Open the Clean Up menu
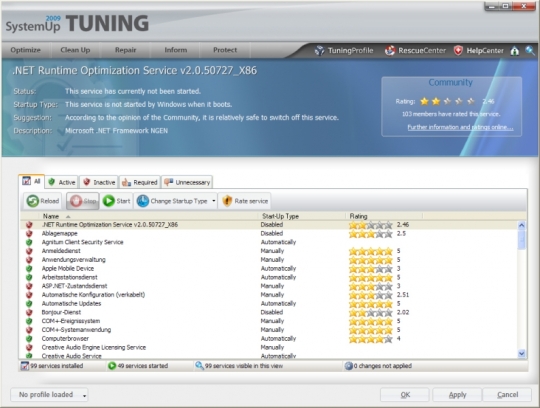 (75, 50)
